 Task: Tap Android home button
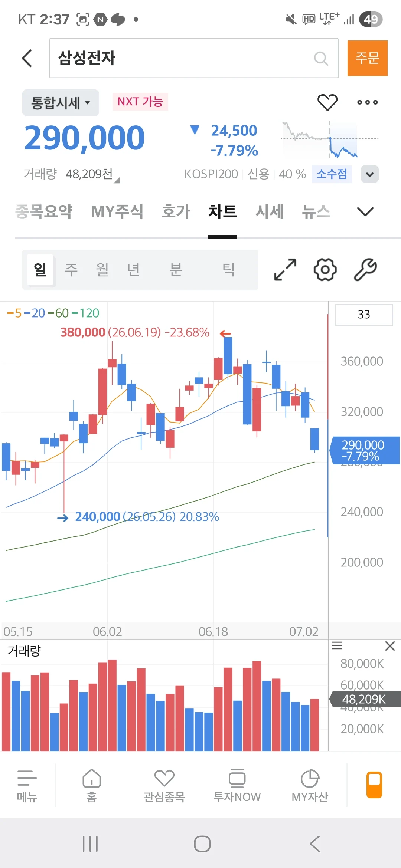coord(202,844)
